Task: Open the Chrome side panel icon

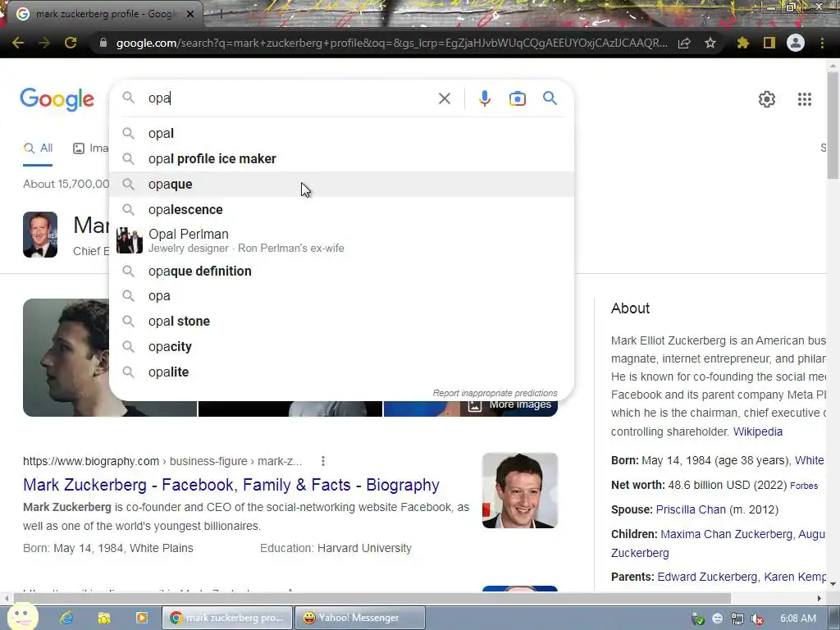Action: 769,43
